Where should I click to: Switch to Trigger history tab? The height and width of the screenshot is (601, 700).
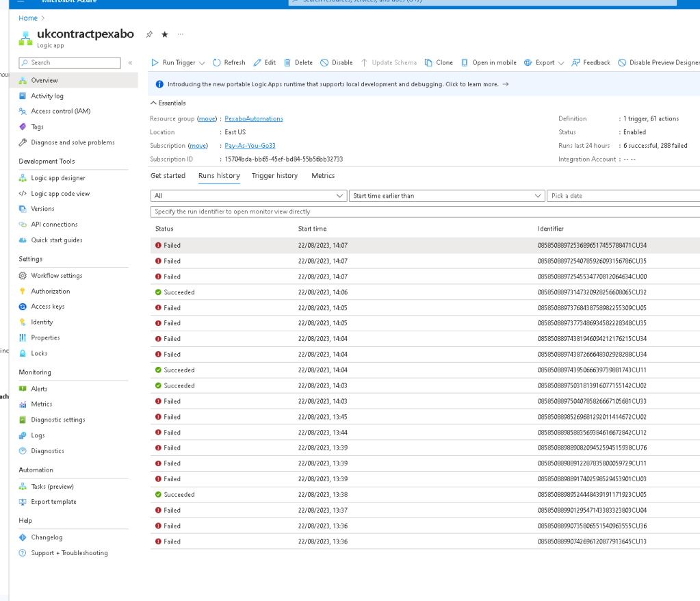[x=274, y=176]
